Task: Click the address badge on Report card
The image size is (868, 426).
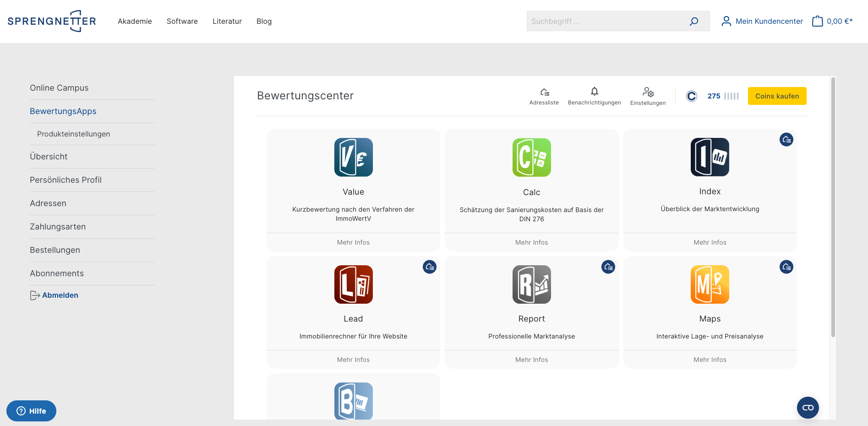Action: click(608, 267)
